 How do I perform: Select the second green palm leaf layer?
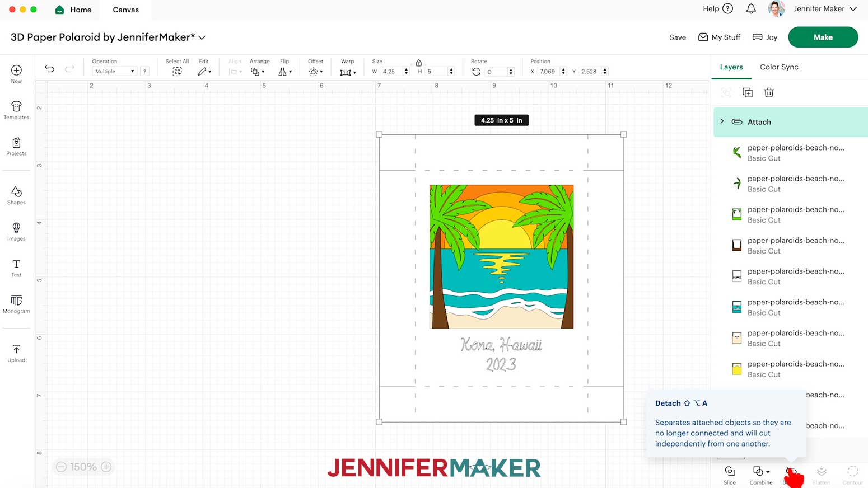[x=737, y=183]
